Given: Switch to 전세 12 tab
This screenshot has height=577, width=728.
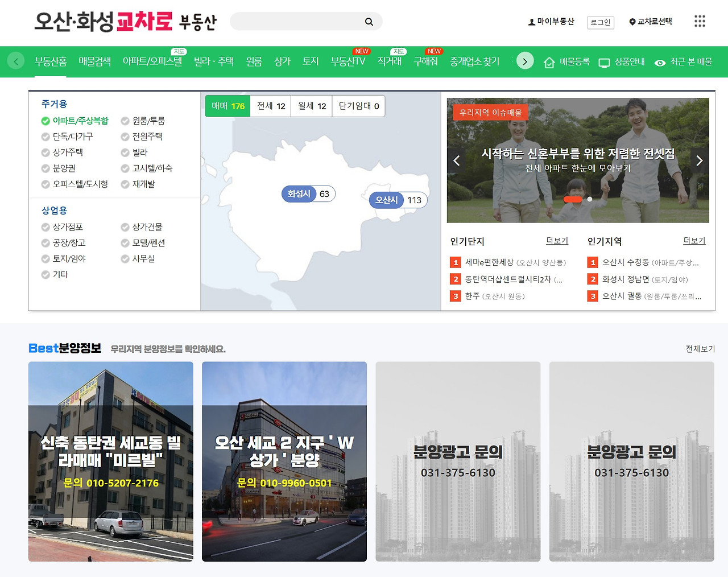Looking at the screenshot, I should [271, 106].
